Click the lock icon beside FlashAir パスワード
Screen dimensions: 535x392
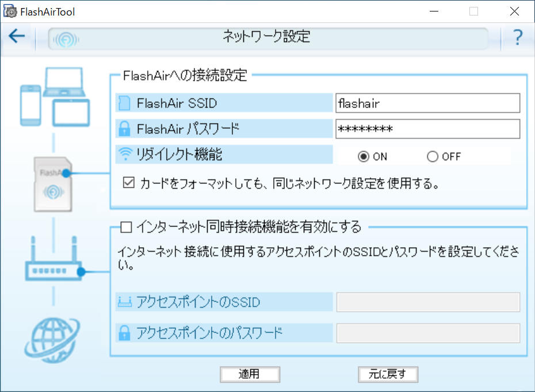pos(125,129)
